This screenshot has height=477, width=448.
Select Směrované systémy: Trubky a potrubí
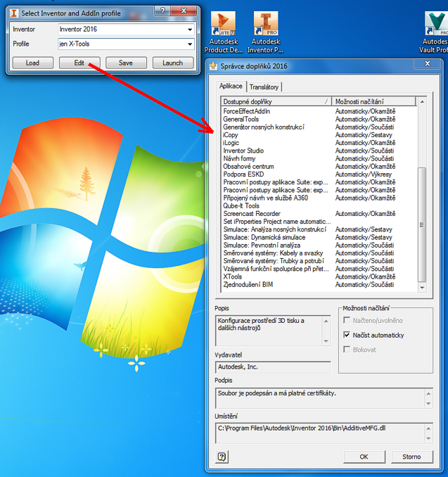319,261
